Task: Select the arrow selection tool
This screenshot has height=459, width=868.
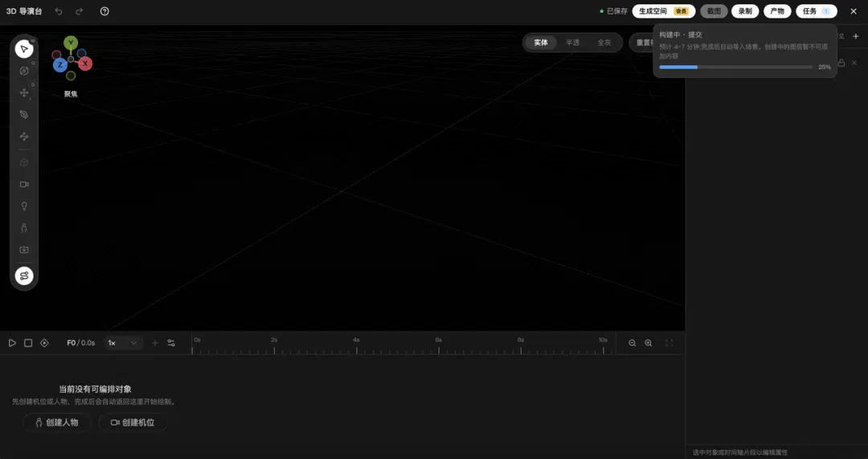Action: coord(24,49)
